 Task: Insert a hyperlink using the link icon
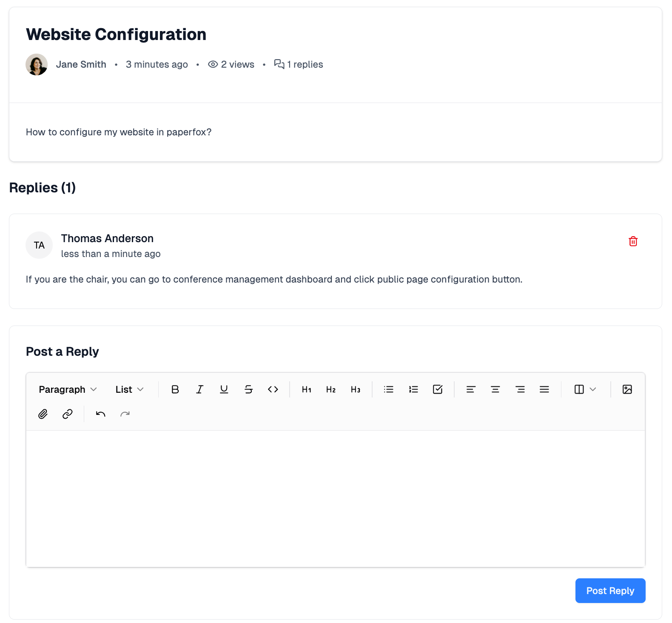click(68, 414)
